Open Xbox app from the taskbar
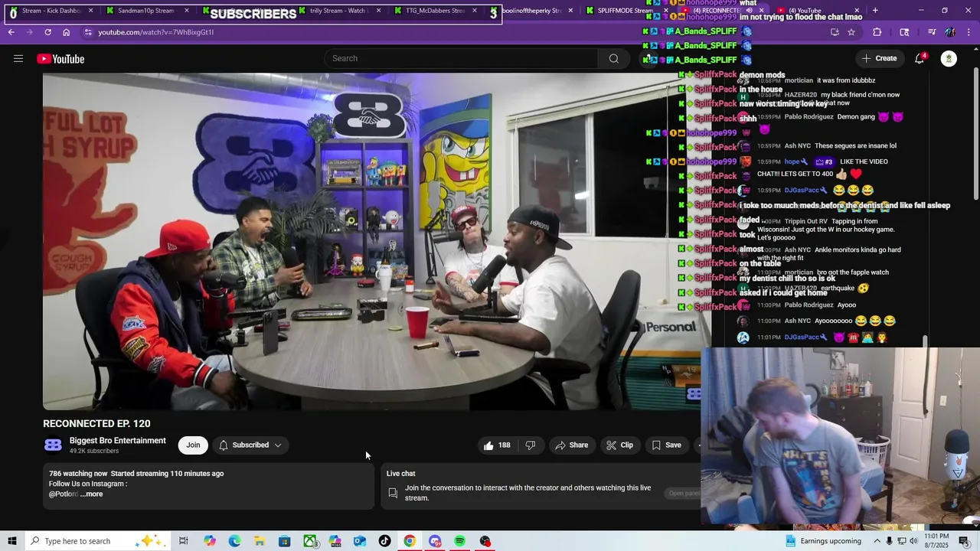Image resolution: width=980 pixels, height=551 pixels. coord(309,541)
